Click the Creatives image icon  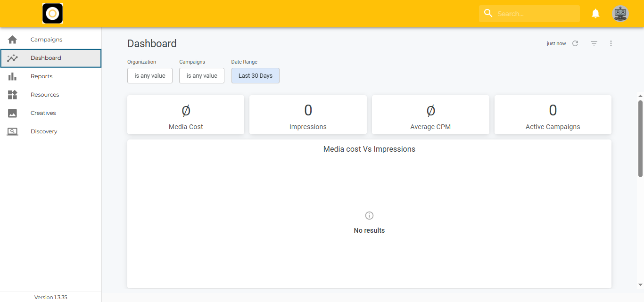(x=12, y=113)
